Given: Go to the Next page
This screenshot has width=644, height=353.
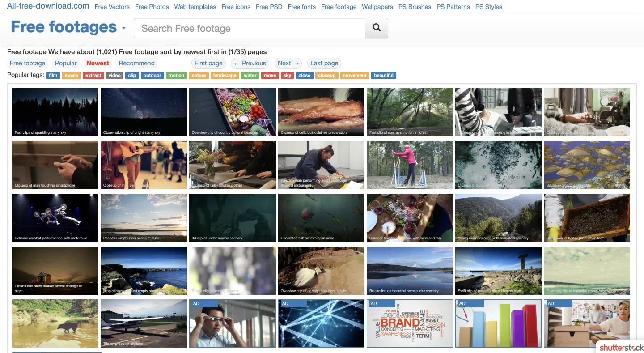Looking at the screenshot, I should point(288,63).
